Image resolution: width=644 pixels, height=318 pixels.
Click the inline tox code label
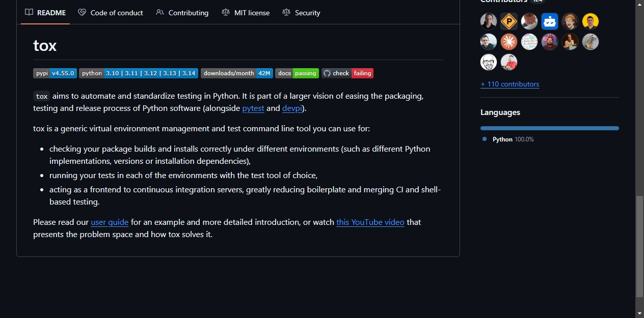tap(42, 96)
